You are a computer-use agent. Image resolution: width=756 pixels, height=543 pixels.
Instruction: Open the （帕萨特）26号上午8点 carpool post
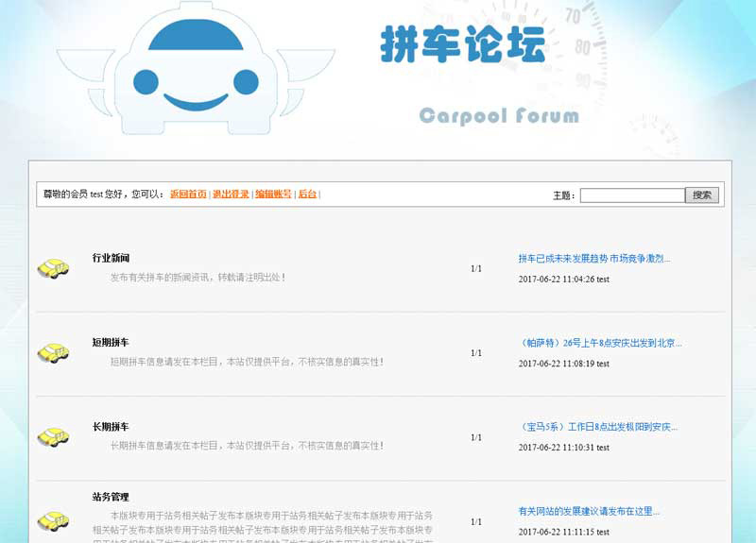(x=600, y=343)
